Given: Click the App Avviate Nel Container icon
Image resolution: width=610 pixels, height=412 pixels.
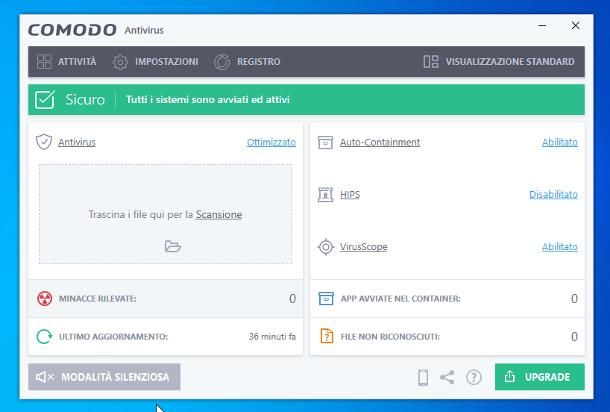Looking at the screenshot, I should point(326,298).
